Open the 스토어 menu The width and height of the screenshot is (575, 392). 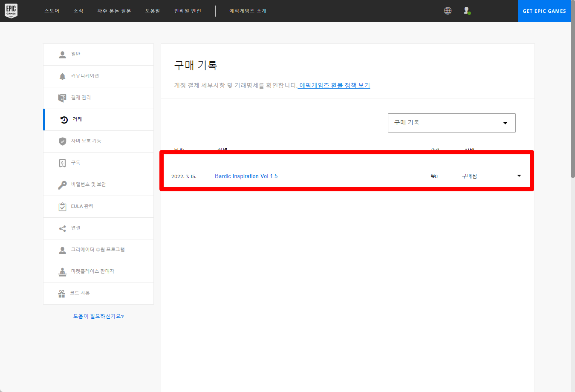point(52,11)
